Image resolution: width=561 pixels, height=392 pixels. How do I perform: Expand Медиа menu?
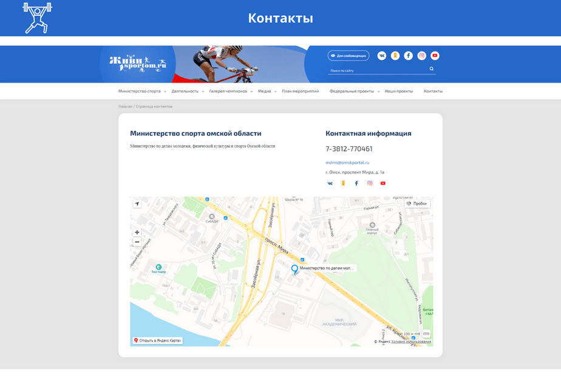pos(267,91)
